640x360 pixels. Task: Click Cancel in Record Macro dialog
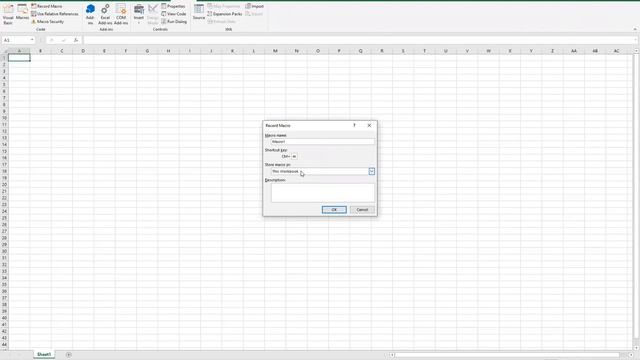[x=362, y=210]
